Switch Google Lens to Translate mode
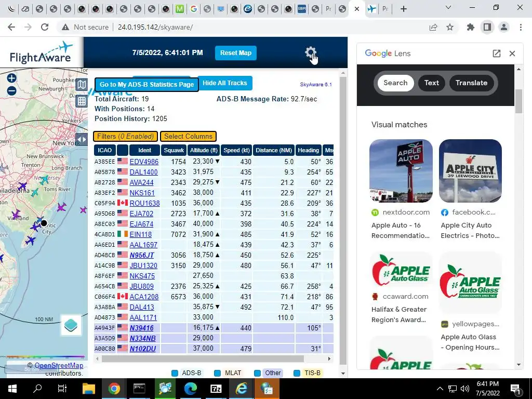The height and width of the screenshot is (399, 532). click(471, 83)
